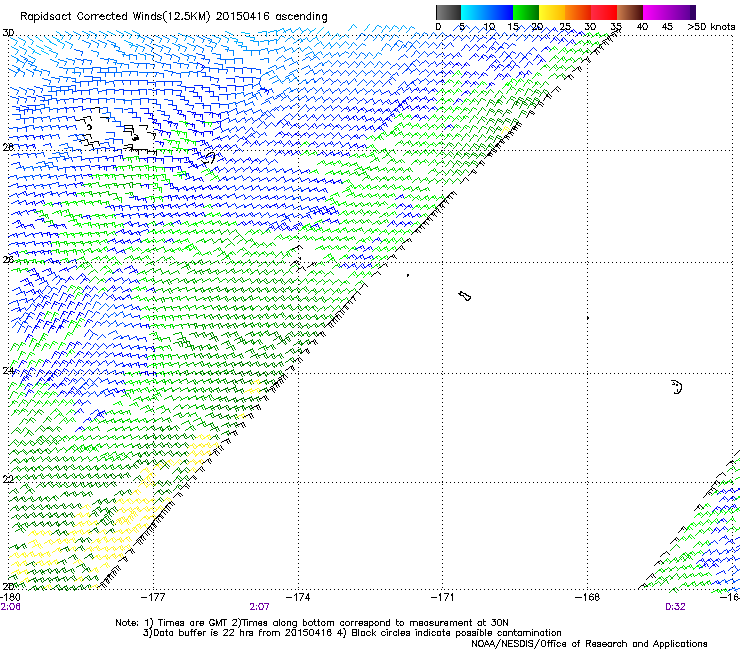This screenshot has height=650, width=740.
Task: Click the brown 35-40 knots legend swatch
Action: coord(630,12)
